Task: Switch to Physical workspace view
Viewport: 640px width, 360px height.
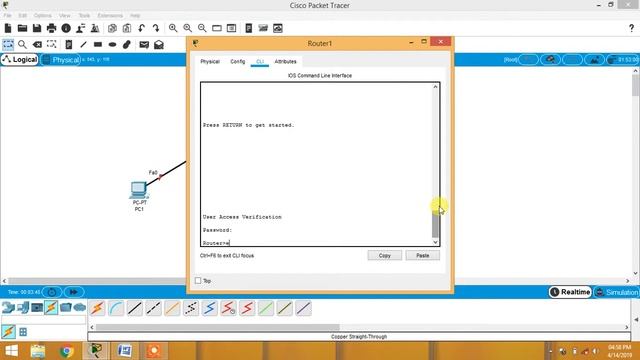Action: coord(60,60)
